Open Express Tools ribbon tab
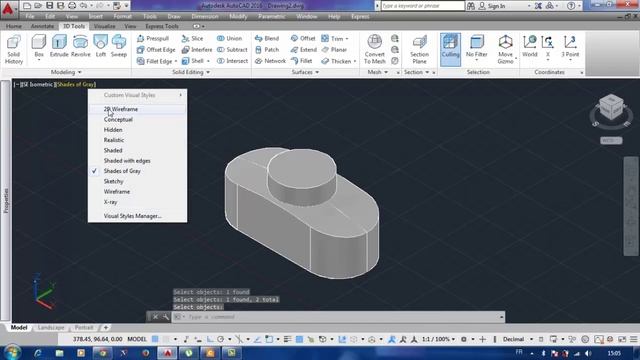This screenshot has width=640, height=360. tap(162, 26)
